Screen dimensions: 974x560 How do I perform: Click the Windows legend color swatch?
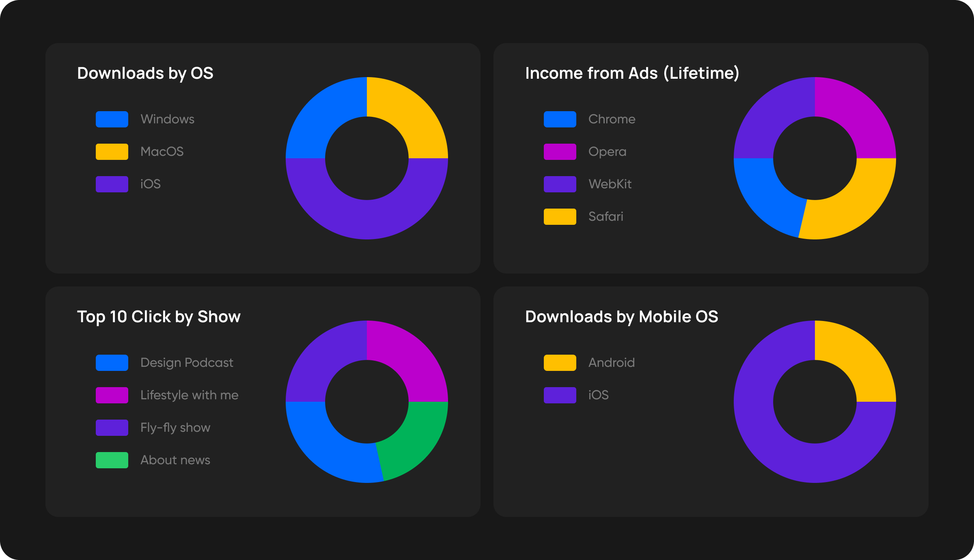tap(111, 118)
